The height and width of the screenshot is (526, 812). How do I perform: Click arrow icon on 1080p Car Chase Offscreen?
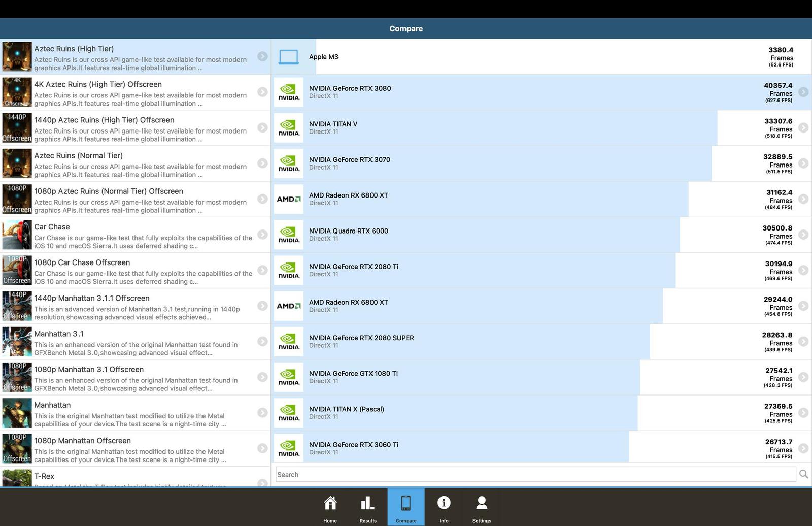(262, 270)
